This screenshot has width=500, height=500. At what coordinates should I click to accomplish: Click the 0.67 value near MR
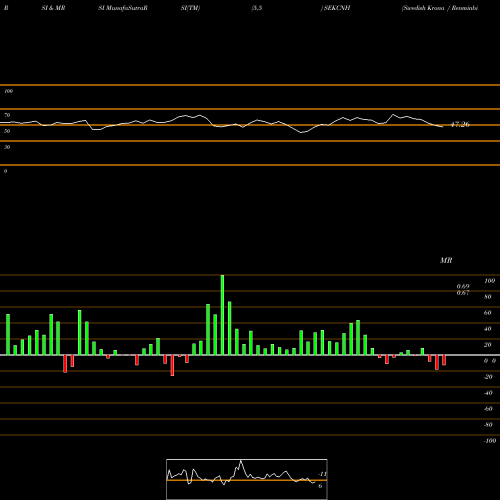[463, 293]
